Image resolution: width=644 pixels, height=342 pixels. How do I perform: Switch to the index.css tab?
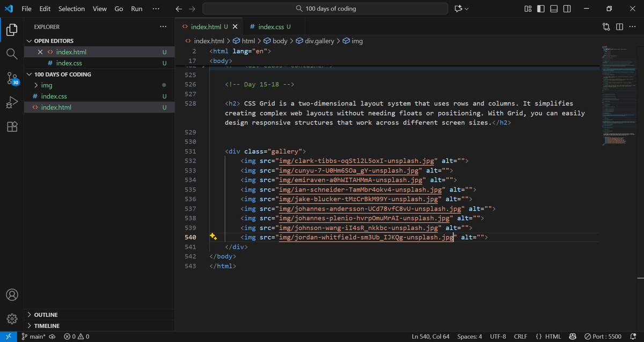click(x=270, y=27)
